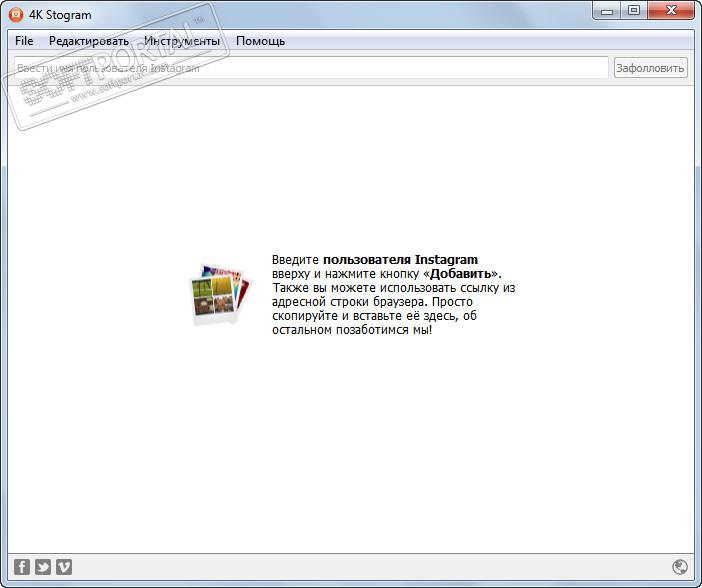Minimize the 4K Stogram window
702x588 pixels.
(x=607, y=10)
